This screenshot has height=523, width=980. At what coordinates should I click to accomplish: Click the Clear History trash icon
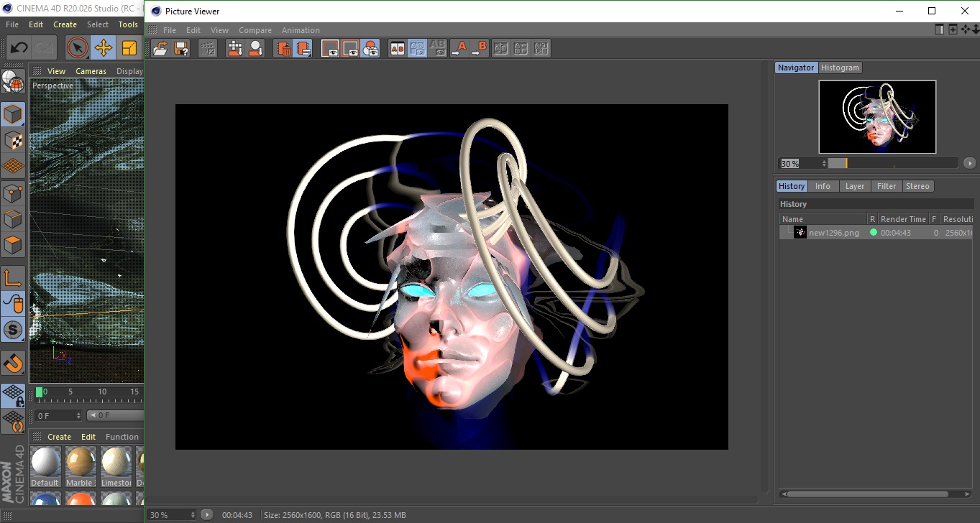point(284,48)
